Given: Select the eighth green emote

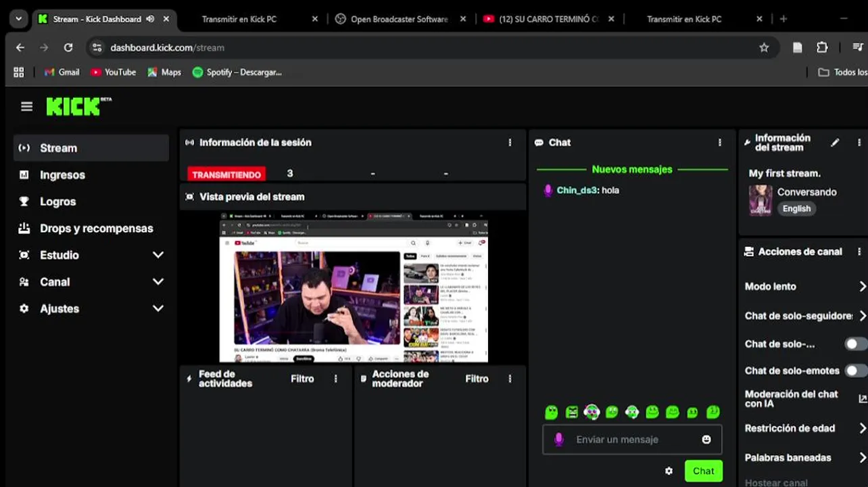Looking at the screenshot, I should pyautogui.click(x=693, y=412).
